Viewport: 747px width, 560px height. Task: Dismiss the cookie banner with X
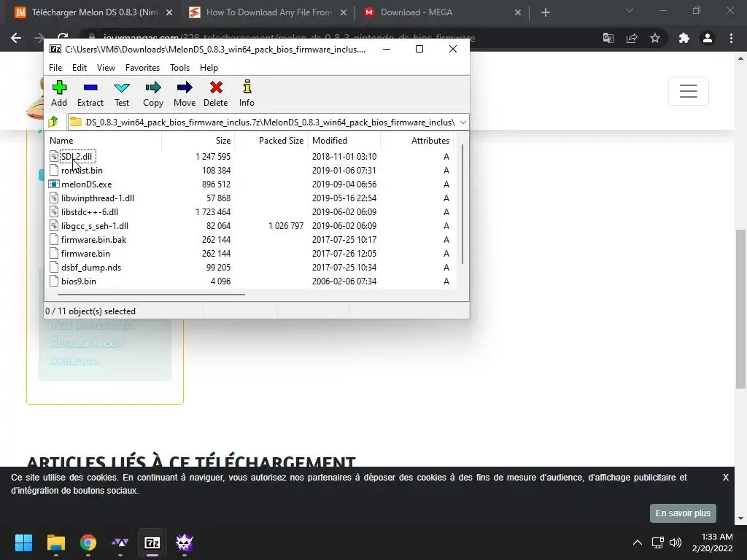coord(725,477)
